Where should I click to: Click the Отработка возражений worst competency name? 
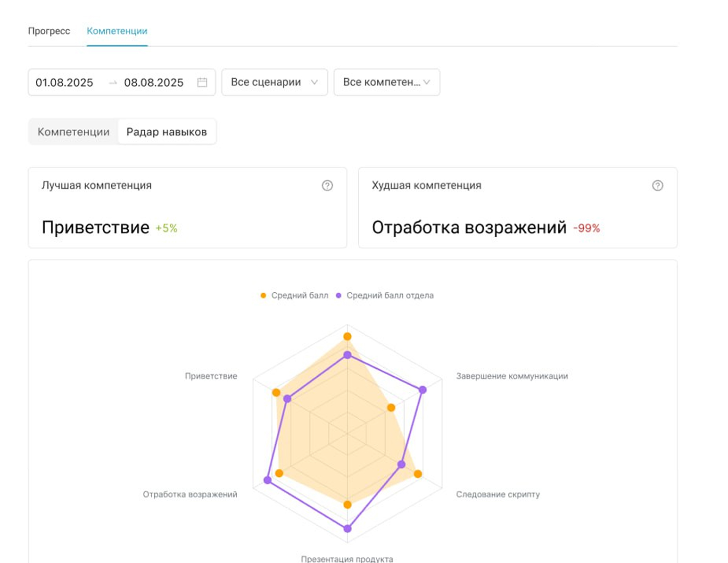click(469, 228)
